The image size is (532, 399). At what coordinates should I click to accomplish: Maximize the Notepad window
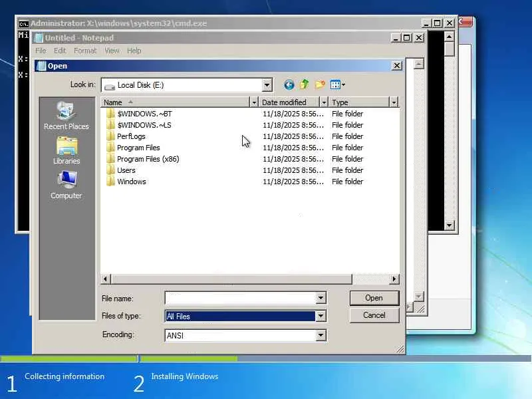click(406, 38)
